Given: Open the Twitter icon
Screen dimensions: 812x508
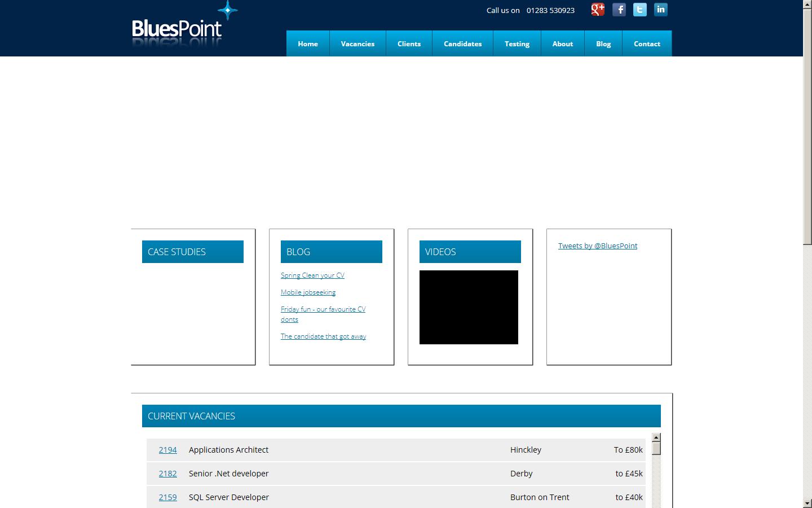Looking at the screenshot, I should (x=639, y=9).
